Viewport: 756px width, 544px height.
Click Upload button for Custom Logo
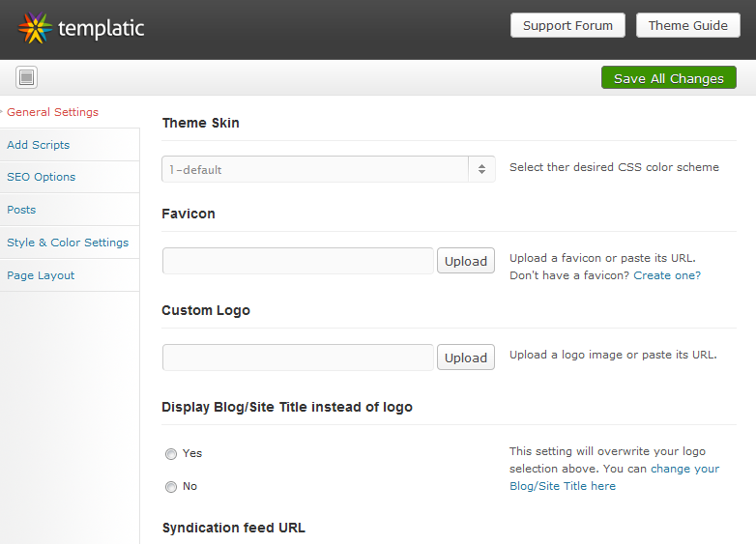(466, 358)
